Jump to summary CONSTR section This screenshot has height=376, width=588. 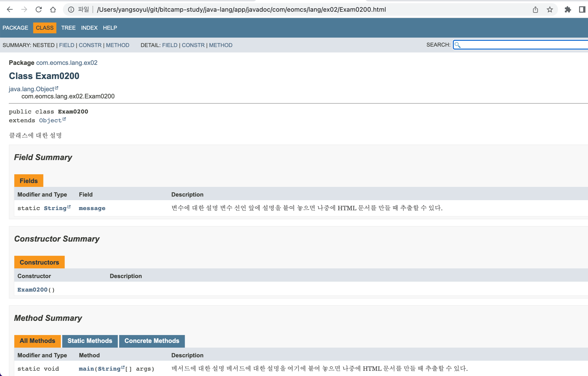(x=90, y=45)
